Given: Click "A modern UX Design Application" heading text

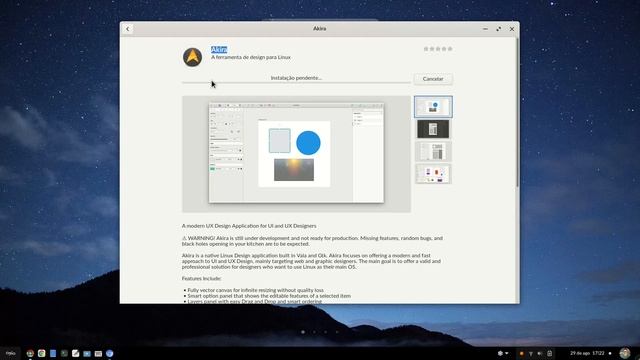Looking at the screenshot, I should [249, 226].
